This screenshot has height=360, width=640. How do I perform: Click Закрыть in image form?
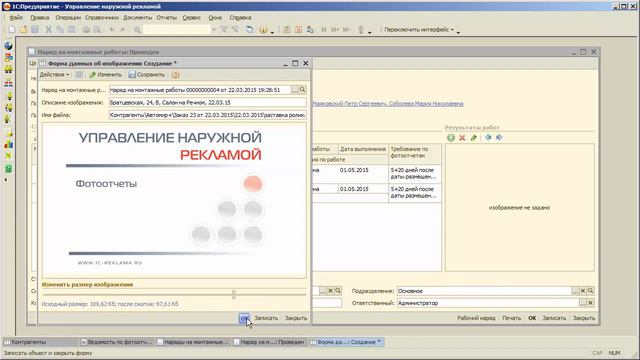pyautogui.click(x=296, y=318)
